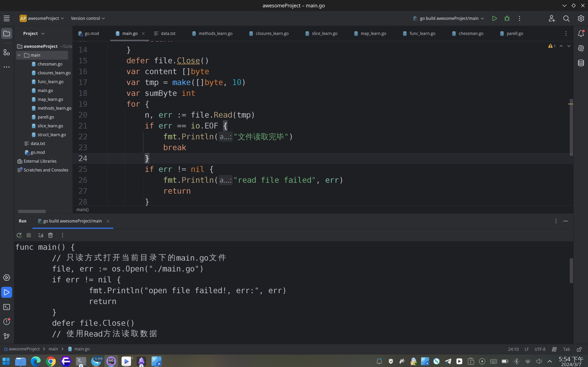Click the go build awesomeProject/main tab
Image resolution: width=588 pixels, height=367 pixels.
(x=73, y=221)
